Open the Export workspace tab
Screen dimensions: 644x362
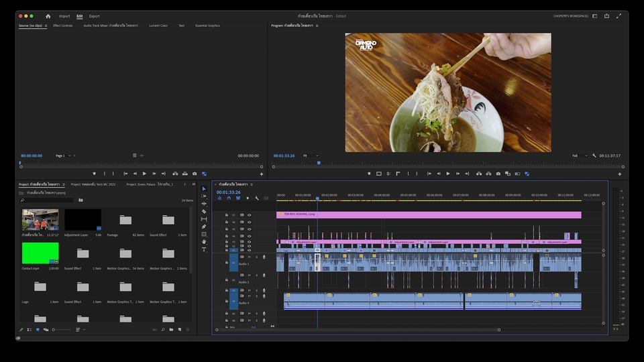click(x=94, y=16)
